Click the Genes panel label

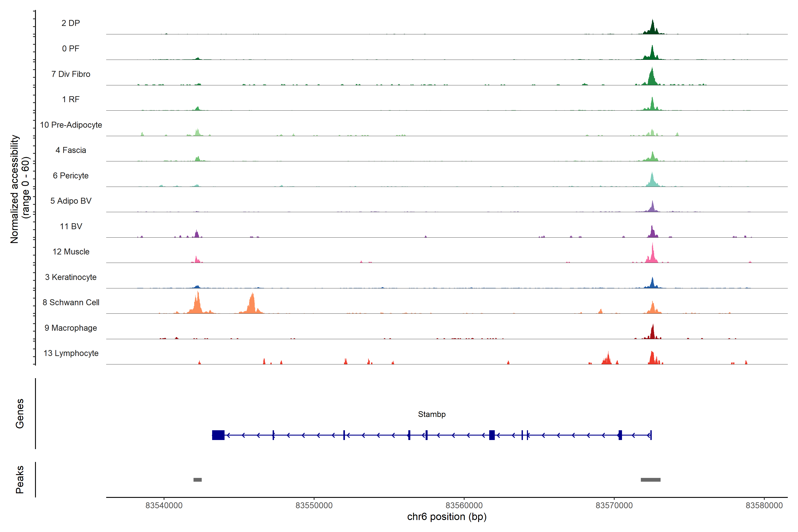(20, 414)
